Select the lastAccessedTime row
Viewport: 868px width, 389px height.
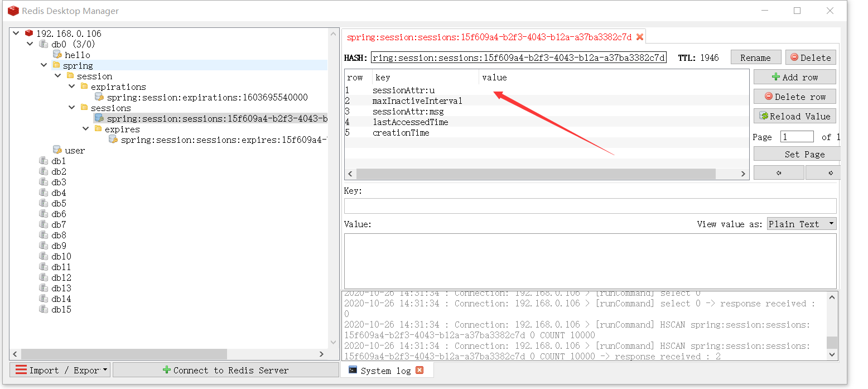point(546,122)
